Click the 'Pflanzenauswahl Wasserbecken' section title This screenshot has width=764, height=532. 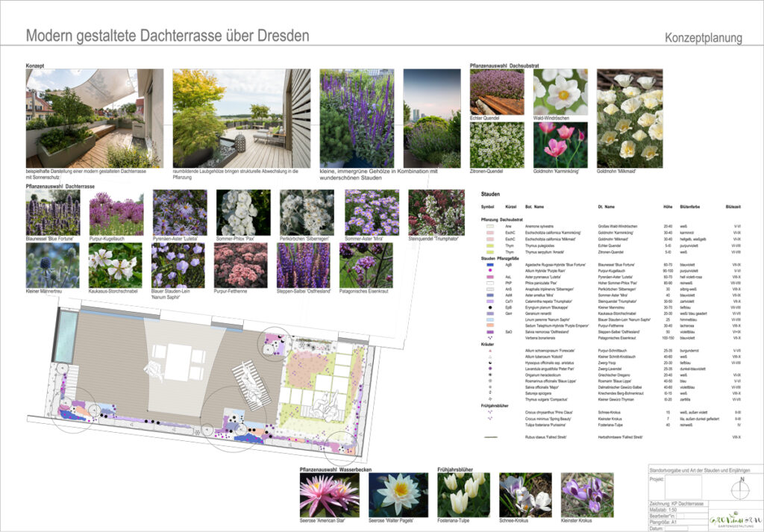336,469
